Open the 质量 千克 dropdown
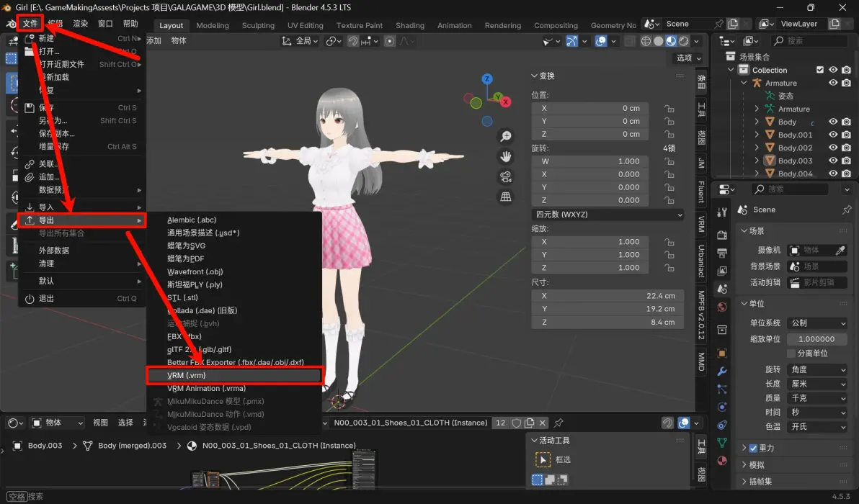 coord(817,398)
